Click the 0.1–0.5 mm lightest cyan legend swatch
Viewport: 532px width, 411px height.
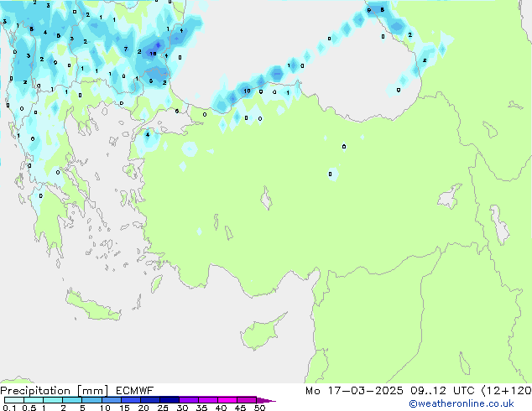point(14,400)
